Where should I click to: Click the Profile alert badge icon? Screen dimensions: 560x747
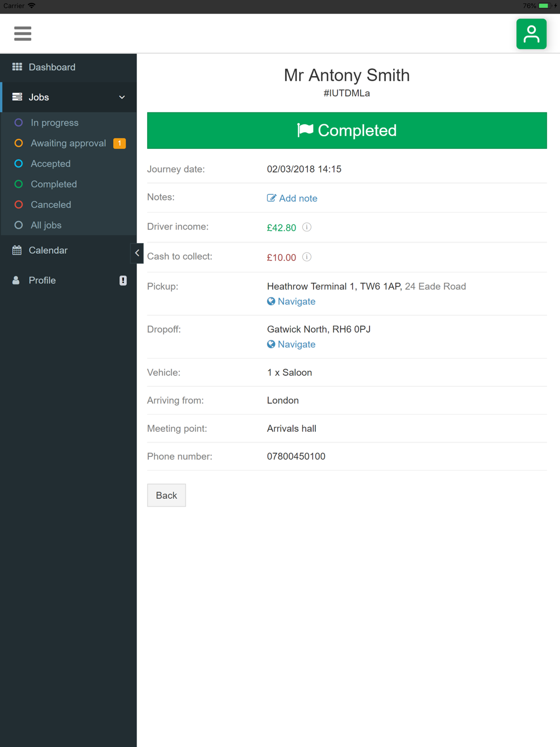[123, 281]
